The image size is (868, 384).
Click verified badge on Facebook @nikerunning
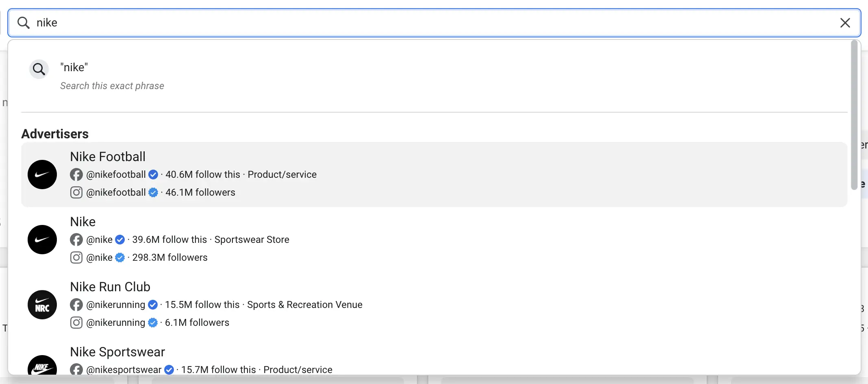[153, 305]
